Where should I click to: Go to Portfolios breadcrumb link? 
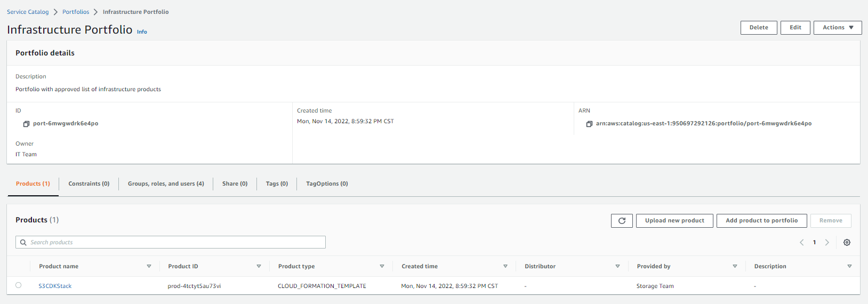(76, 12)
